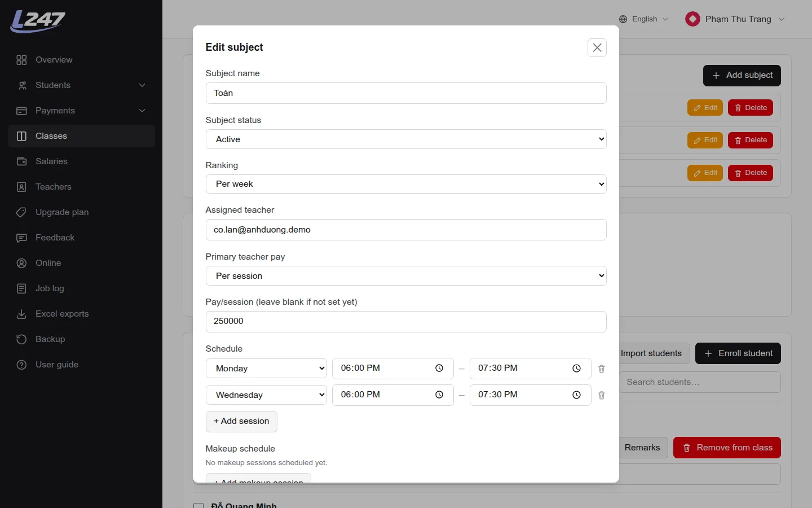Viewport: 812px width, 508px height.
Task: Tick the checkbox beside Đỗ Quang Minh
Action: 198,506
